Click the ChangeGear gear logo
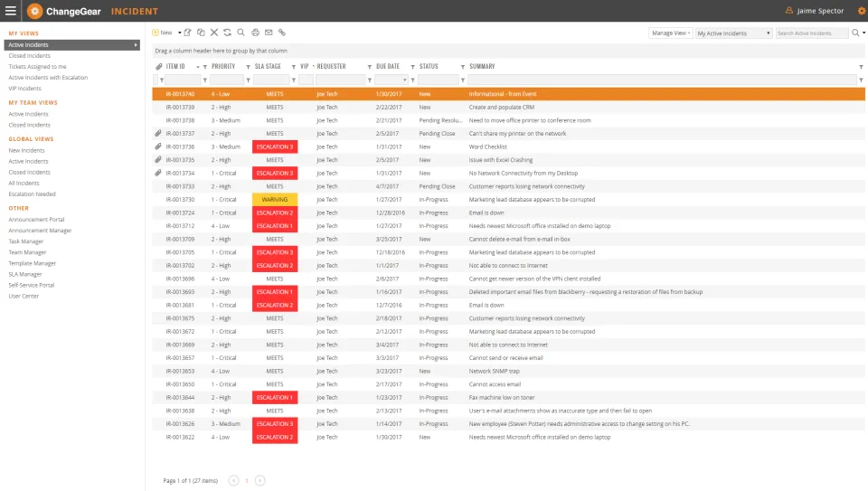The height and width of the screenshot is (491, 868). tap(34, 11)
